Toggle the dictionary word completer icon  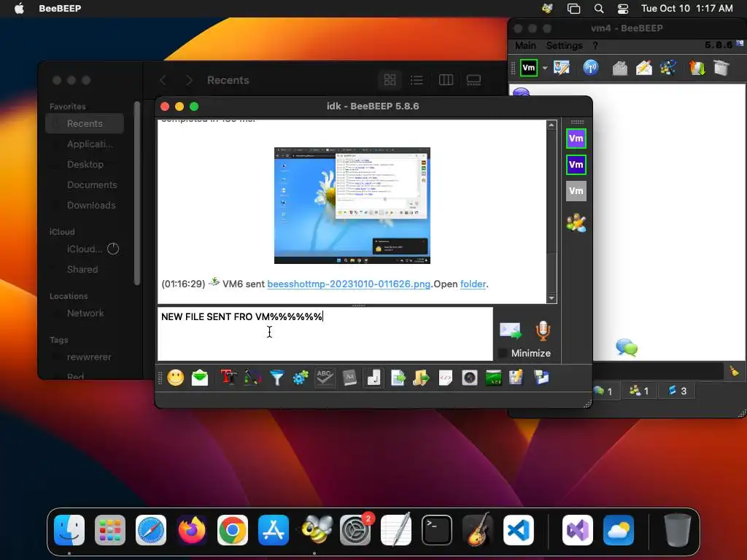349,378
